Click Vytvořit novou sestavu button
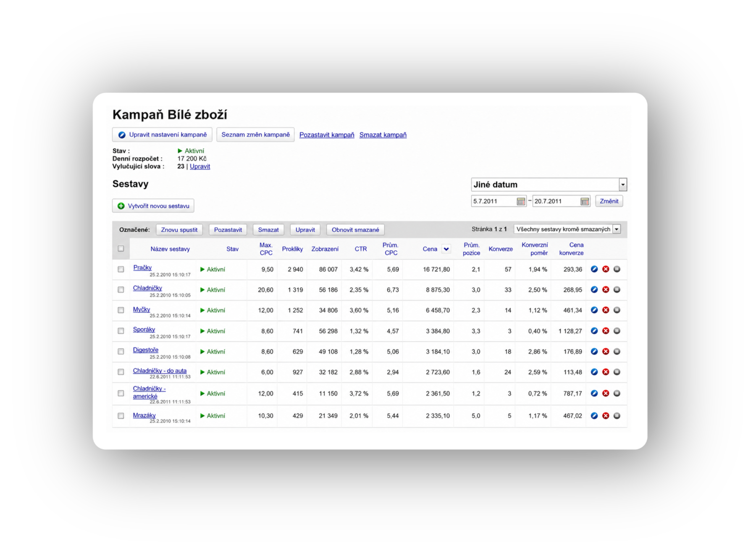The height and width of the screenshot is (554, 756). [x=153, y=206]
